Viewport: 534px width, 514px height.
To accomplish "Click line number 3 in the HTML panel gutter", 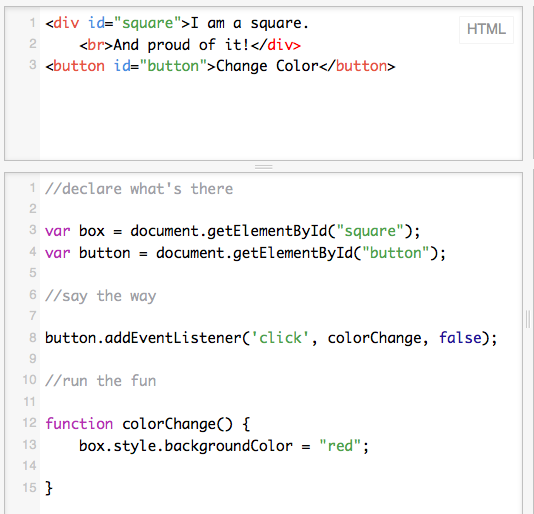I will (x=32, y=65).
